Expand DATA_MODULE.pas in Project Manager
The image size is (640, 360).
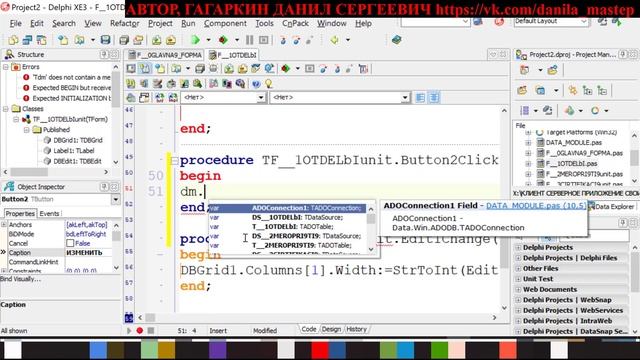click(528, 142)
